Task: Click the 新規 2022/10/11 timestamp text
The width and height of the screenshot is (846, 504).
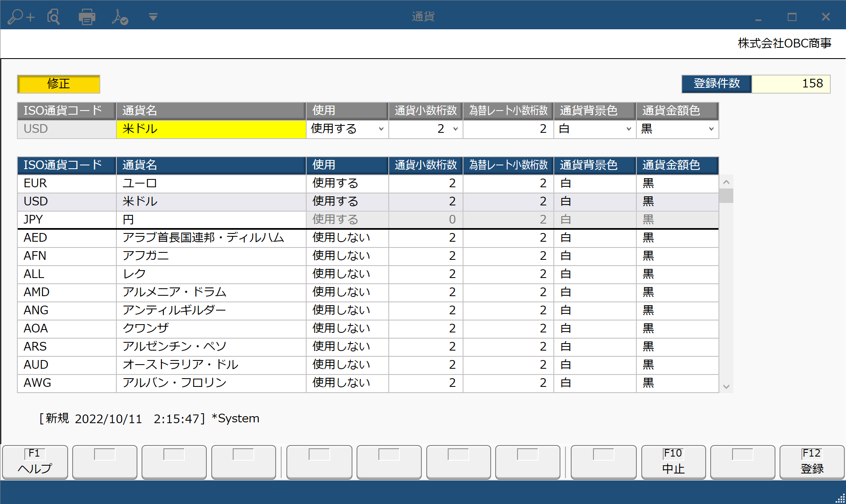Action: point(123,419)
